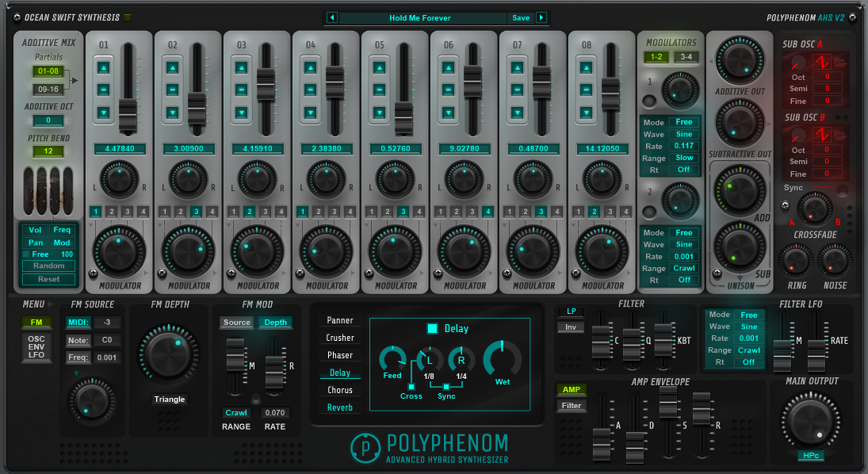Change FM Mod Range value Crawl
This screenshot has height=474, width=868.
[236, 412]
